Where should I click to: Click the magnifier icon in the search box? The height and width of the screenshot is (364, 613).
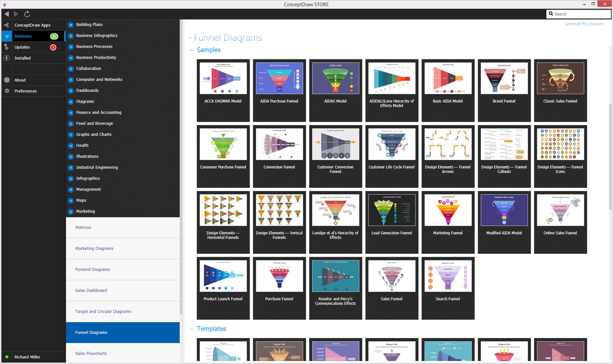click(x=551, y=14)
